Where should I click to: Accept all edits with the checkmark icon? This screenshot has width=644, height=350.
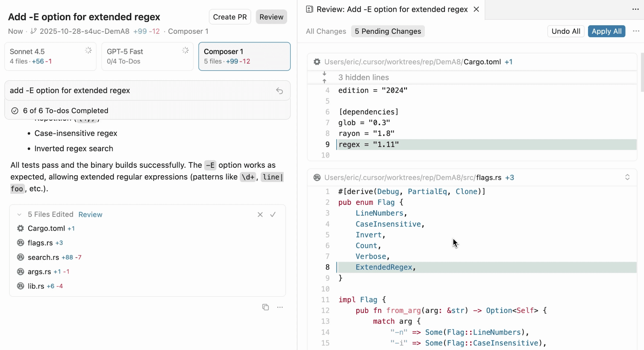click(x=273, y=215)
